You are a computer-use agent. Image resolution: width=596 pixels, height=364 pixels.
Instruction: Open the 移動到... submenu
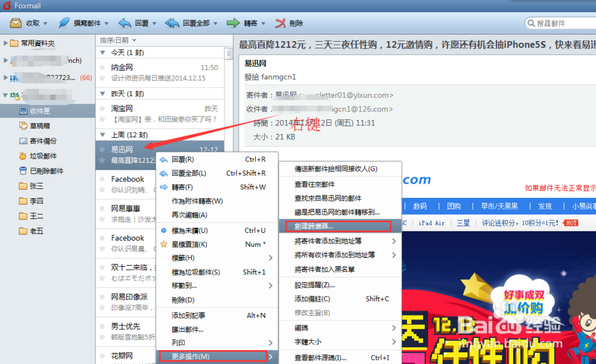click(x=217, y=285)
